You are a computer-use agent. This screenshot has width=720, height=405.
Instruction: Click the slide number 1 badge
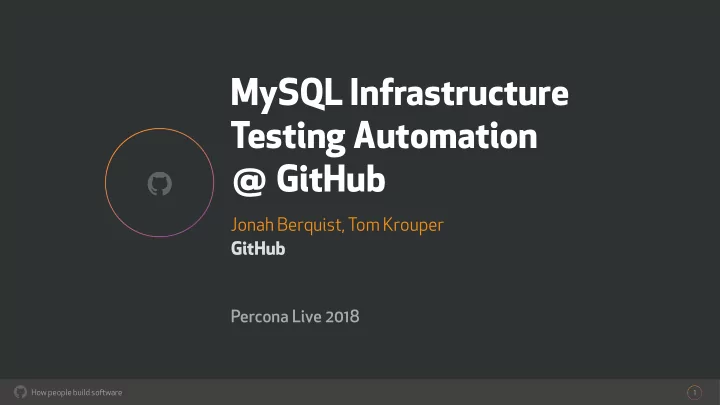pyautogui.click(x=694, y=392)
